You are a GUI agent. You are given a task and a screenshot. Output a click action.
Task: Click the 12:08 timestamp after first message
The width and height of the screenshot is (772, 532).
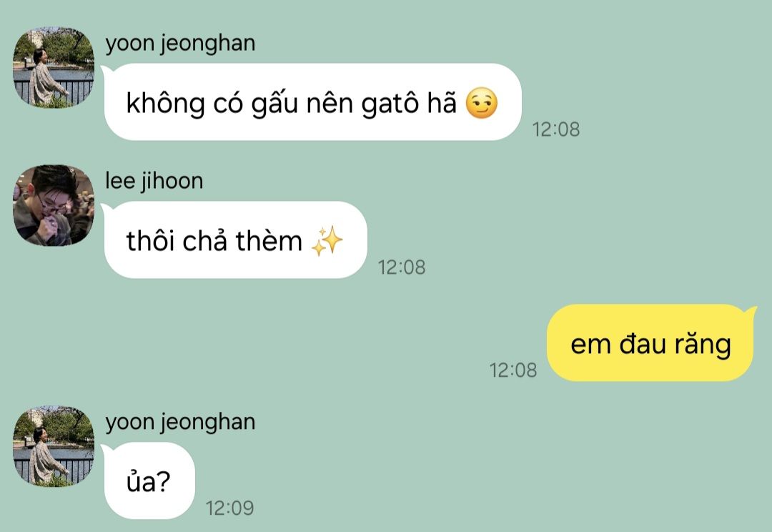556,129
